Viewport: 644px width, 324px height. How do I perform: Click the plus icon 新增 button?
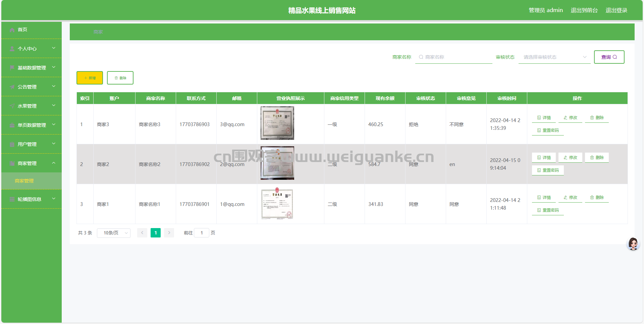[86, 78]
